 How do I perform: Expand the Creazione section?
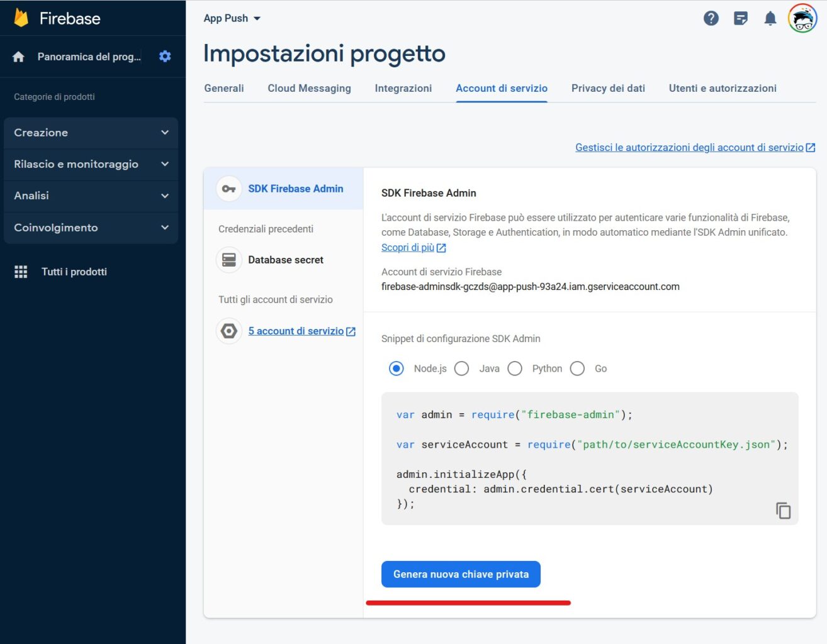[91, 133]
